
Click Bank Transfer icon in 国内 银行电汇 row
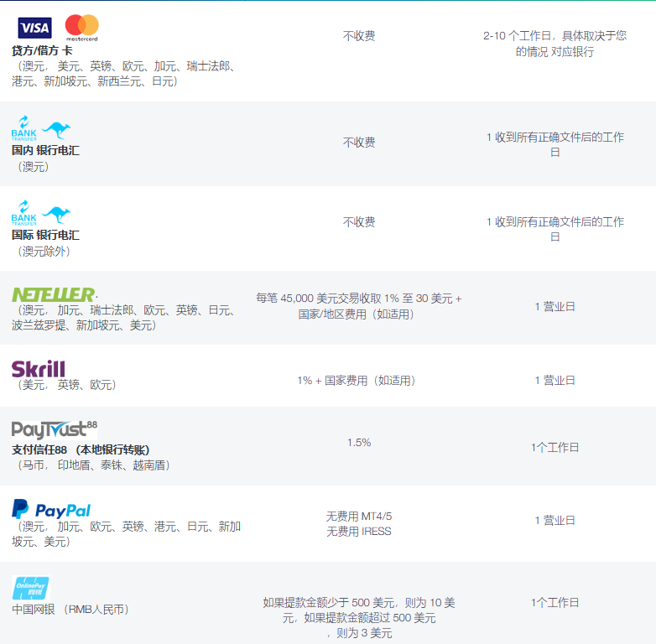(23, 128)
